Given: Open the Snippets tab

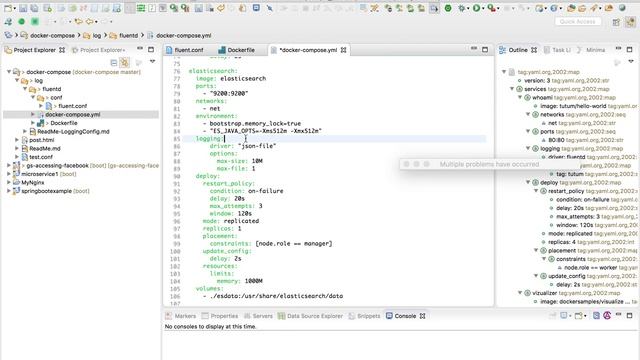Looking at the screenshot, I should tap(364, 316).
